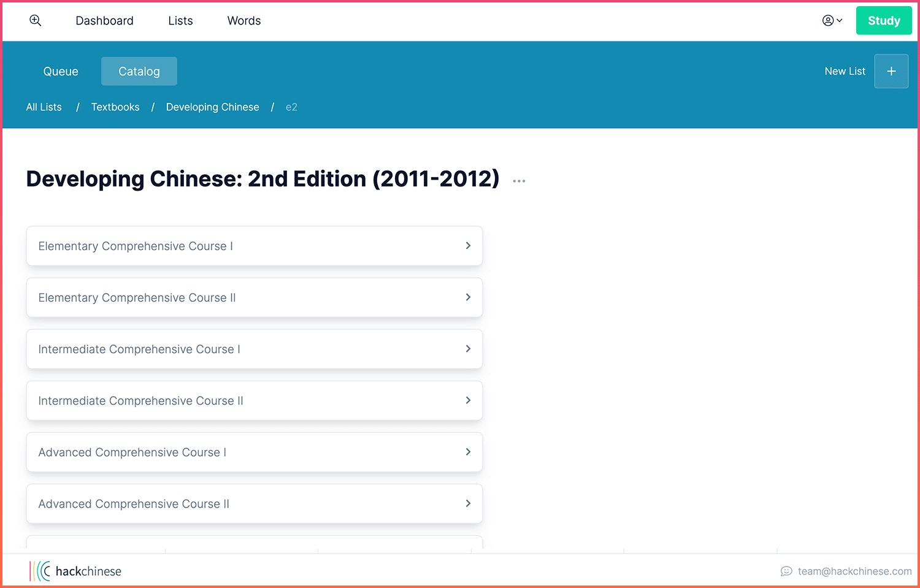Open the ellipsis menu beside the page title

[x=518, y=180]
